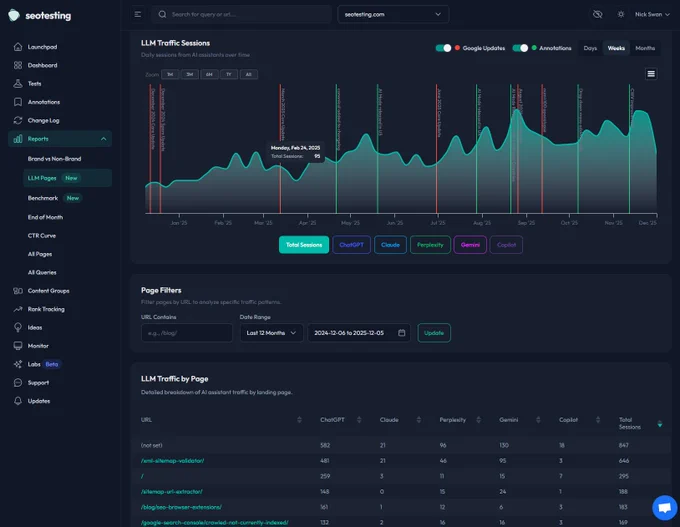This screenshot has width=680, height=527.
Task: Open Nick Swan user menu
Action: [652, 14]
